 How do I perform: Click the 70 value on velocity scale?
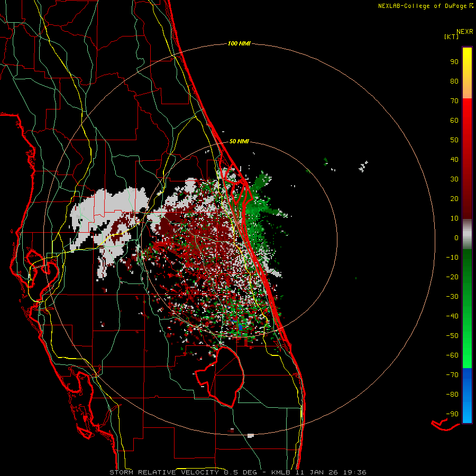pyautogui.click(x=454, y=101)
